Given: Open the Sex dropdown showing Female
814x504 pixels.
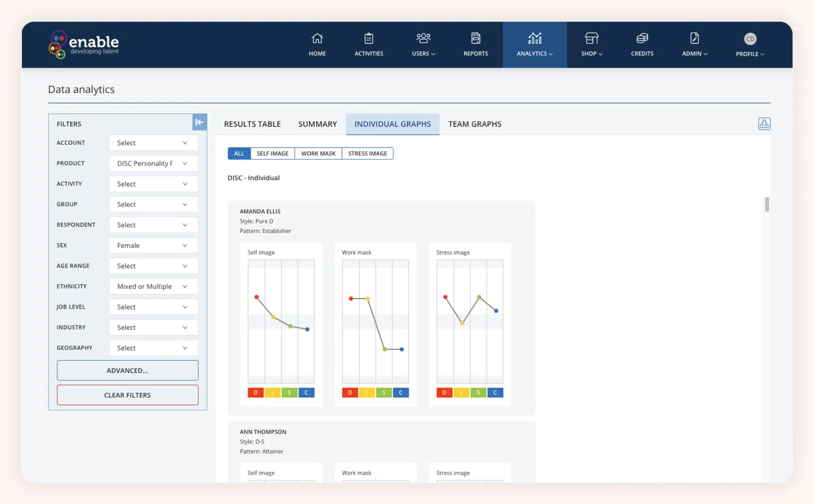Looking at the screenshot, I should pos(153,245).
